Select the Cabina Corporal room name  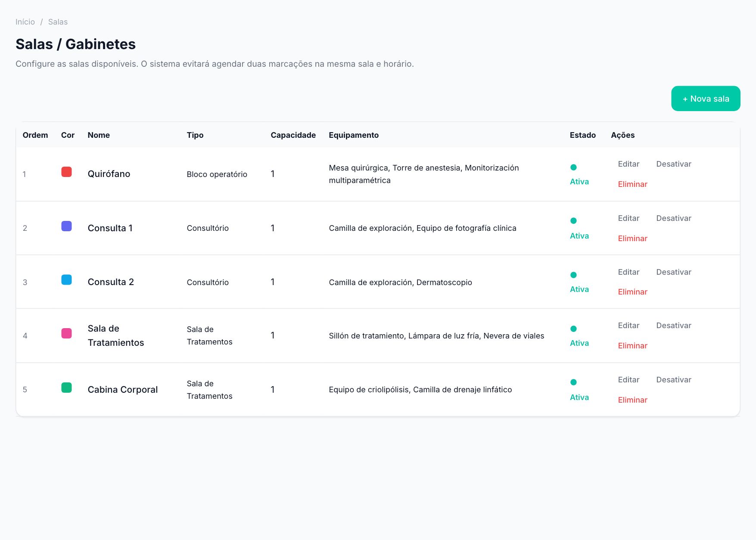[123, 390]
